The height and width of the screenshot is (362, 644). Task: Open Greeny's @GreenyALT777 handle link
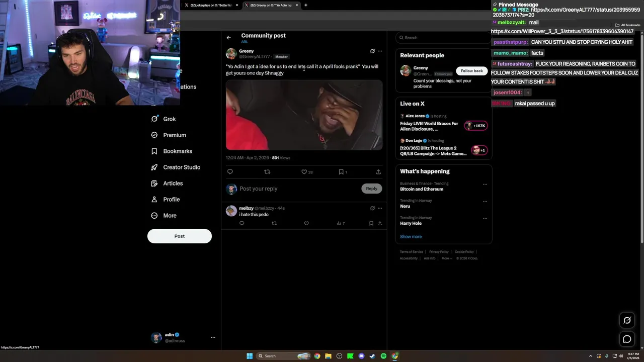(x=255, y=57)
